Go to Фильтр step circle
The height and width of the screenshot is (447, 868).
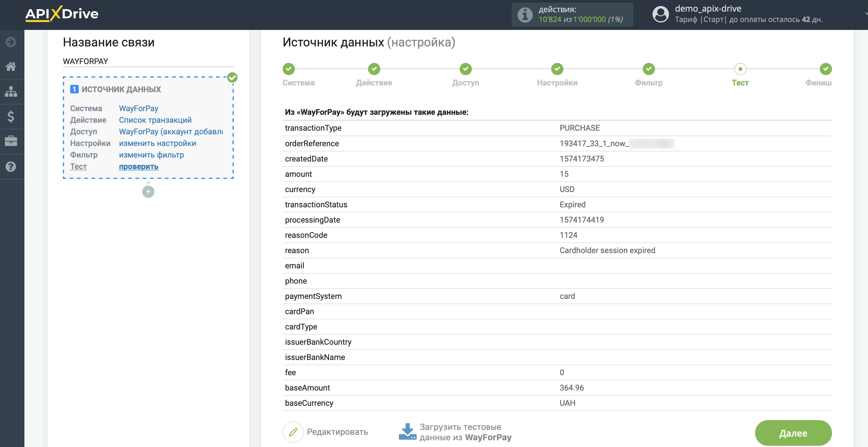pyautogui.click(x=649, y=69)
